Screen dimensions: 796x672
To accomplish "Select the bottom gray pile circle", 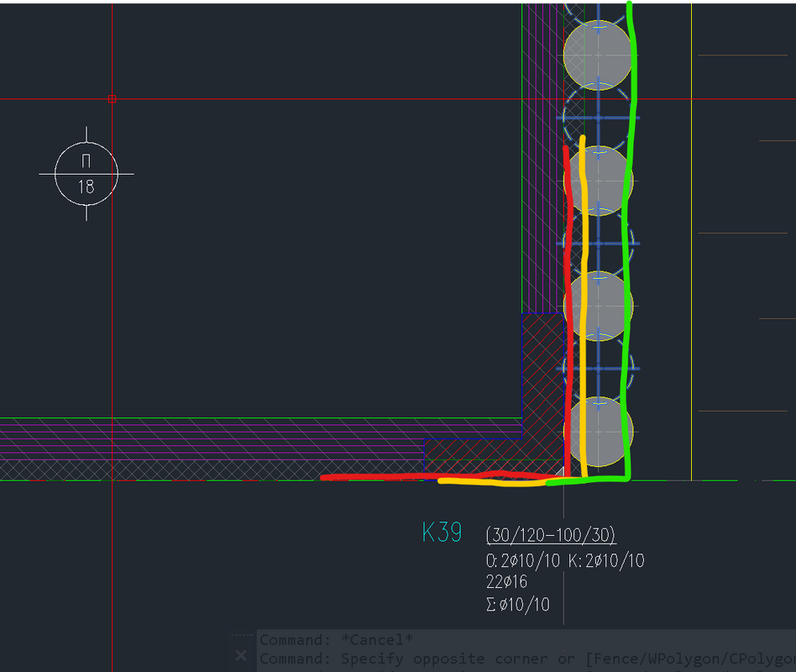I will click(x=598, y=432).
